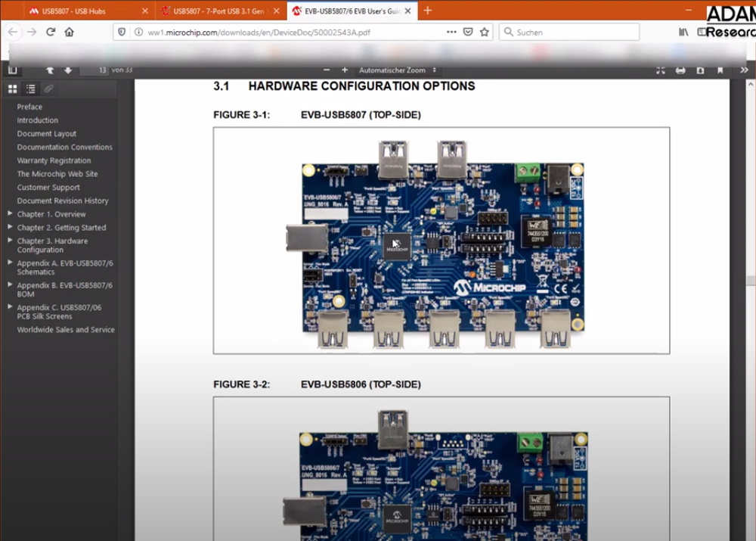This screenshot has width=756, height=541.
Task: Go to next PDF page arrow
Action: [68, 70]
